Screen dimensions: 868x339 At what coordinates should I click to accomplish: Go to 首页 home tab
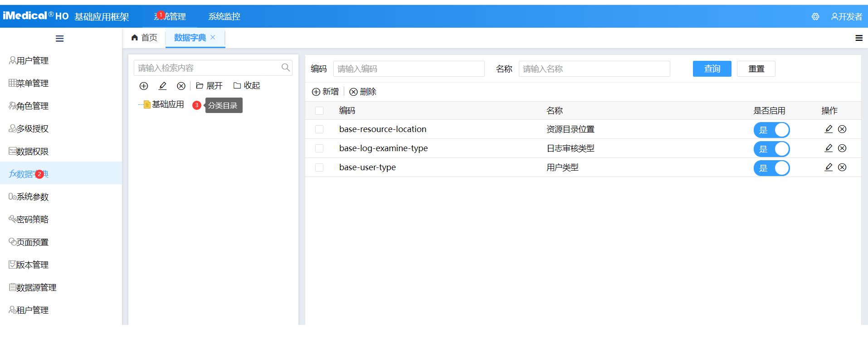pos(144,38)
